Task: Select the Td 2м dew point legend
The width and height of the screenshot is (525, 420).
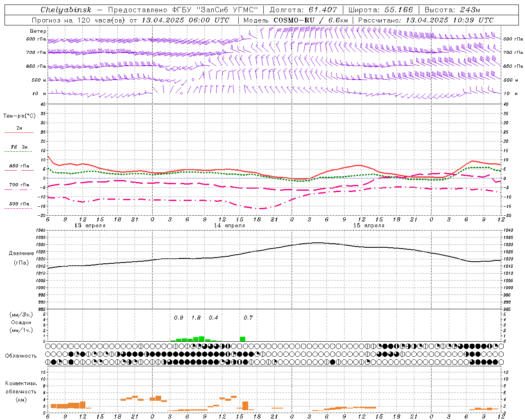Action: tap(19, 148)
